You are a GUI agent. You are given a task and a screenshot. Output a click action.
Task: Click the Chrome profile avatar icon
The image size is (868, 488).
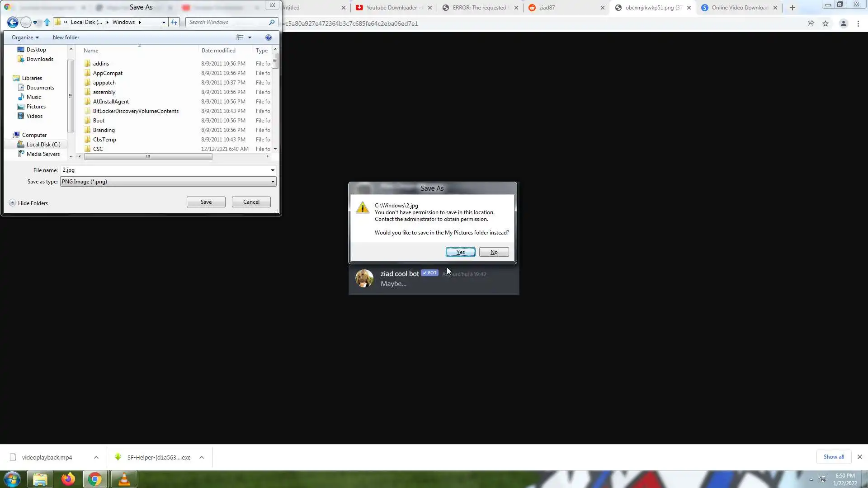pos(843,23)
